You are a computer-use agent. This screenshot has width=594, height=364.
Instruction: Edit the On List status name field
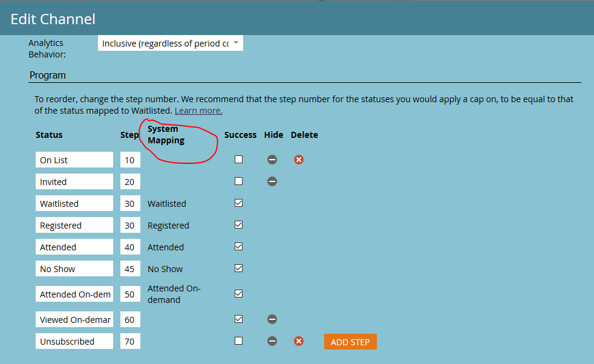(74, 160)
